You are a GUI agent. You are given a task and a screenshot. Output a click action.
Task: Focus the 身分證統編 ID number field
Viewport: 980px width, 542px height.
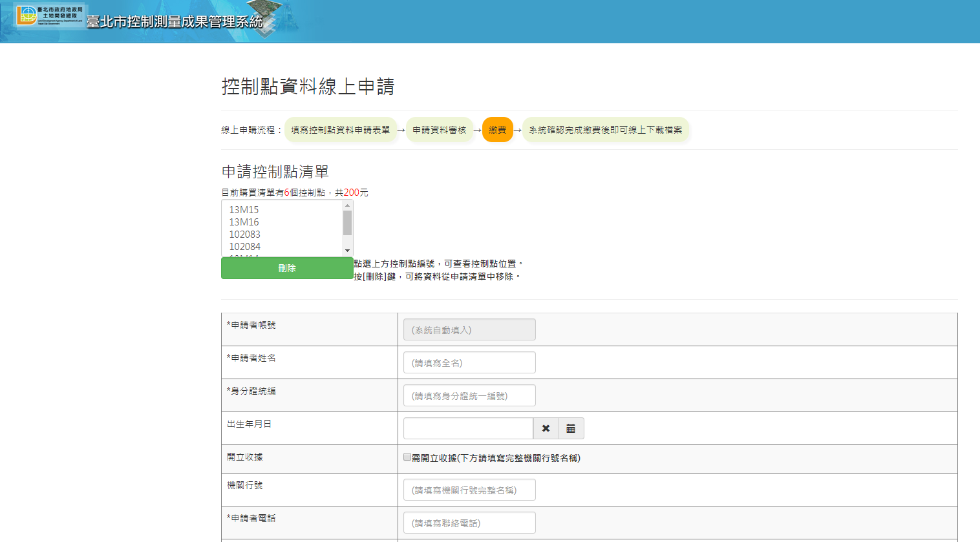(469, 396)
